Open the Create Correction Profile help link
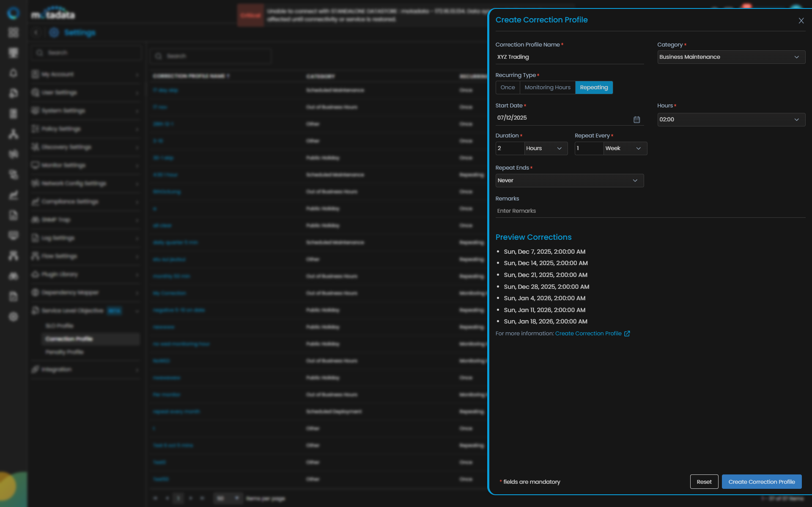Image resolution: width=812 pixels, height=507 pixels. (x=588, y=334)
